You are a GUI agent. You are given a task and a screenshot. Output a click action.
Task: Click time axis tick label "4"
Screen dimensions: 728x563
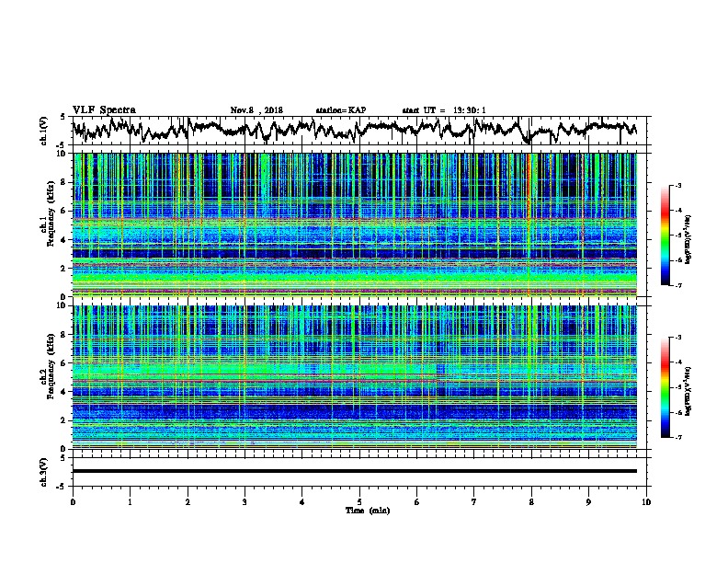301,501
